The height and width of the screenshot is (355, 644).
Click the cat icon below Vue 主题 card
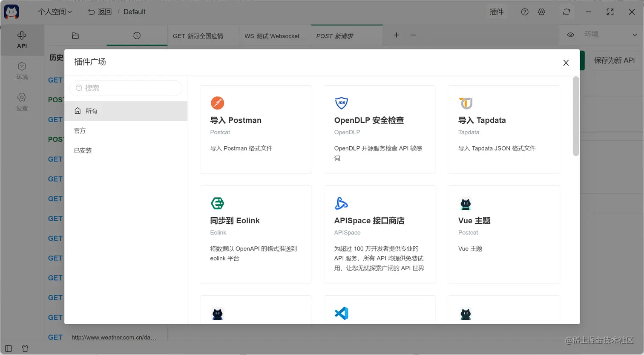point(466,314)
